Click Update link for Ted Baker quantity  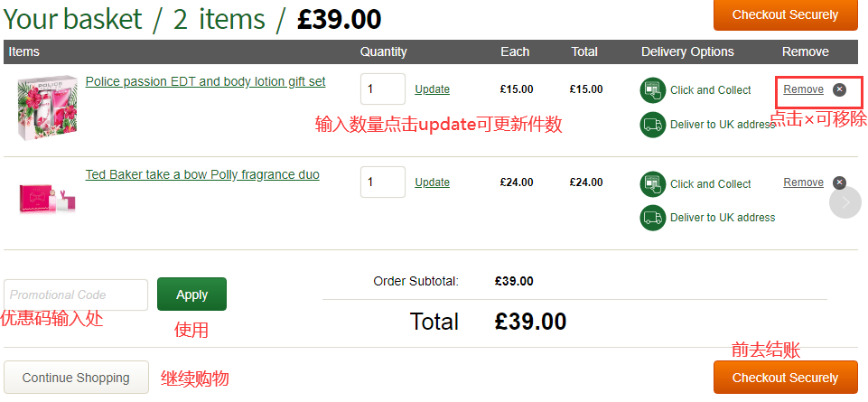[x=432, y=182]
